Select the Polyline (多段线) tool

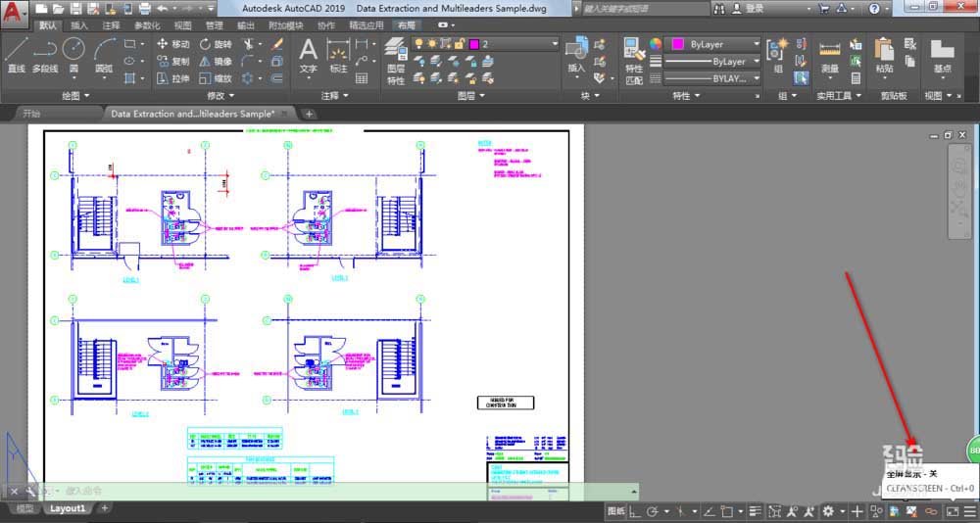pos(45,56)
